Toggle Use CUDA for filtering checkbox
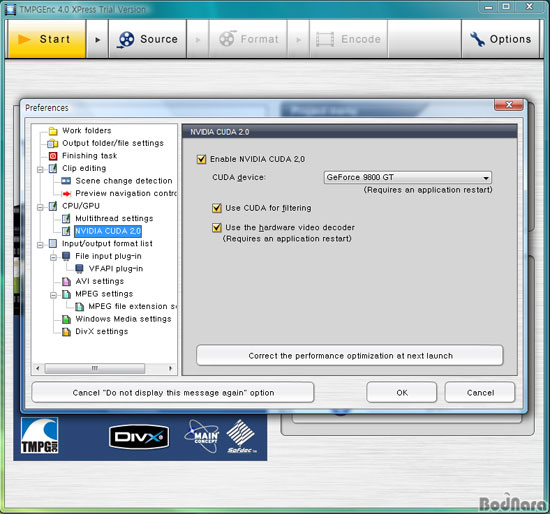550x514 pixels. tap(217, 208)
